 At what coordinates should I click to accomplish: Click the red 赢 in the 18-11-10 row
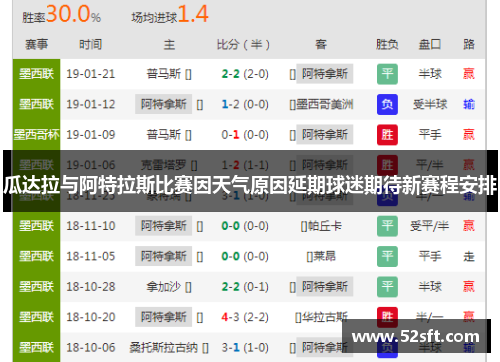click(x=469, y=226)
